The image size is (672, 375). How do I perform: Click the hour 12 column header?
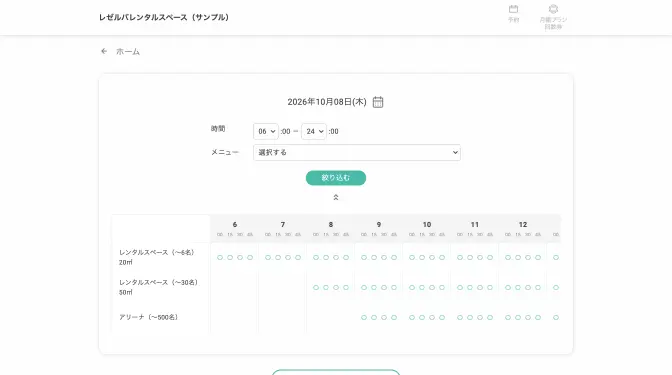pos(523,225)
